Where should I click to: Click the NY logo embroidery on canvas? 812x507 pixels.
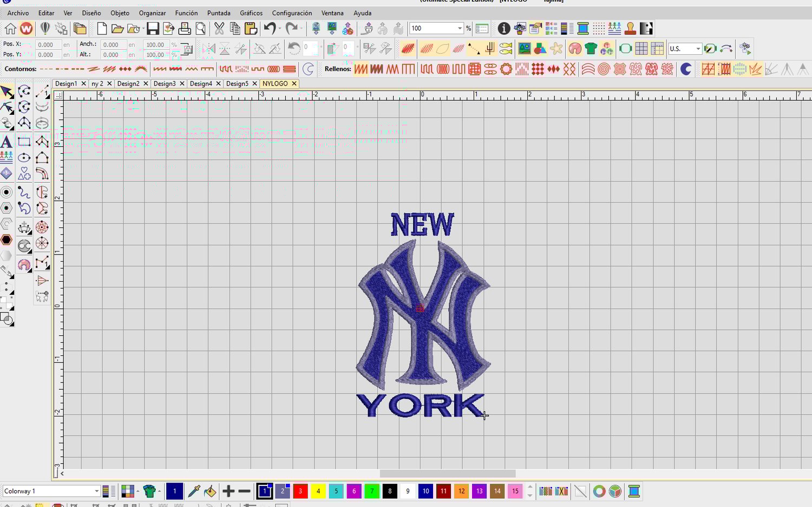[x=423, y=316]
